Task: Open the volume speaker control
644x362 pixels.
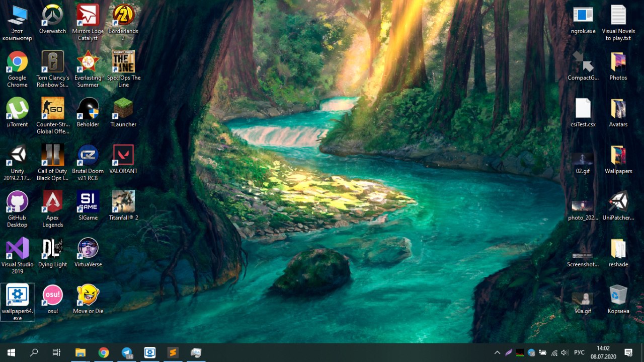Action: point(565,352)
